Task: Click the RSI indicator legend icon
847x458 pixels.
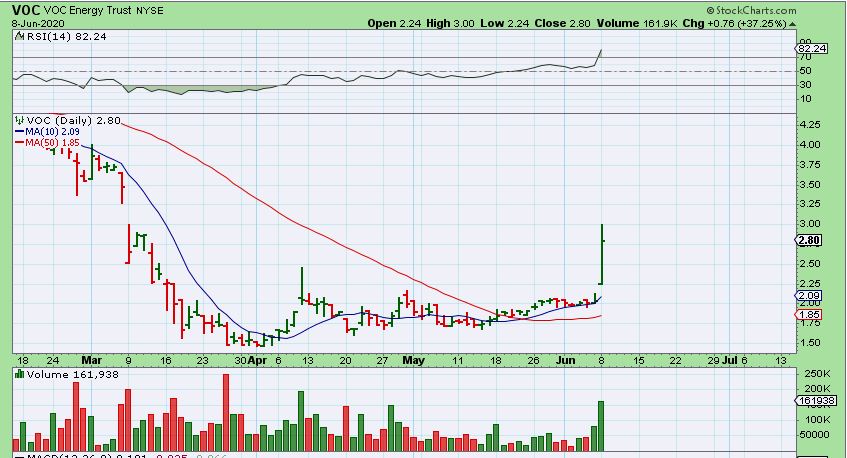Action: click(x=19, y=36)
